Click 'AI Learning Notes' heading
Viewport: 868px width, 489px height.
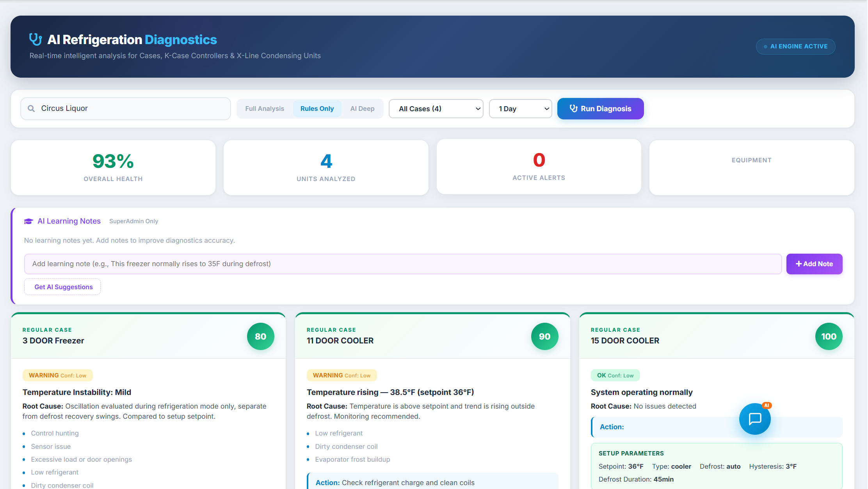[69, 221]
